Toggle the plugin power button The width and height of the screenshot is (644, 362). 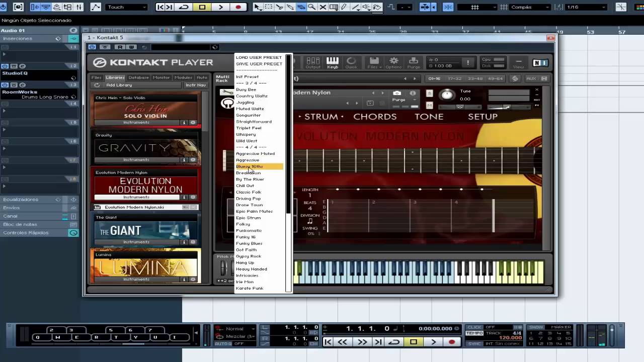[x=92, y=47]
